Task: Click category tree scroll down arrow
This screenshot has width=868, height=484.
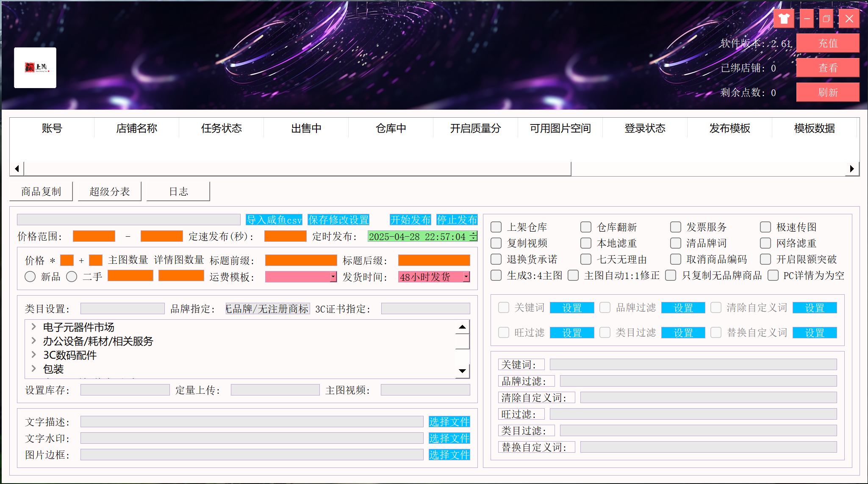Action: point(462,371)
